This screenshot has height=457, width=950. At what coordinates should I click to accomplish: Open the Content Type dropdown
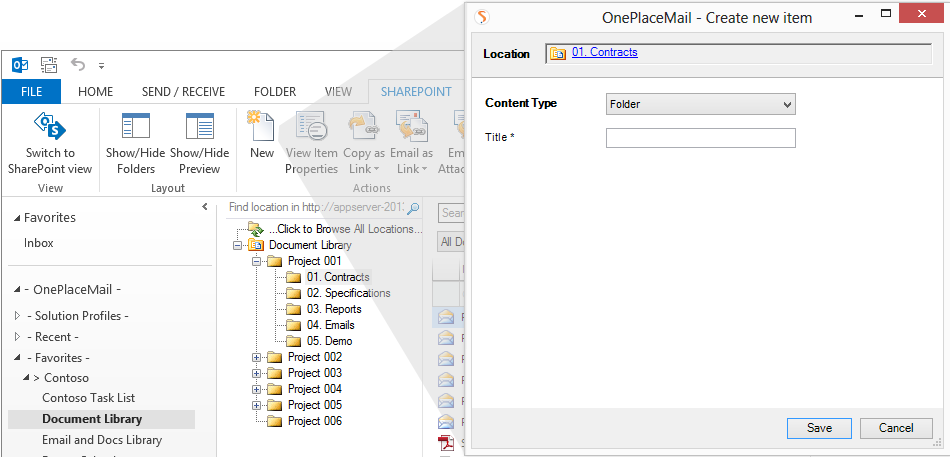click(700, 104)
